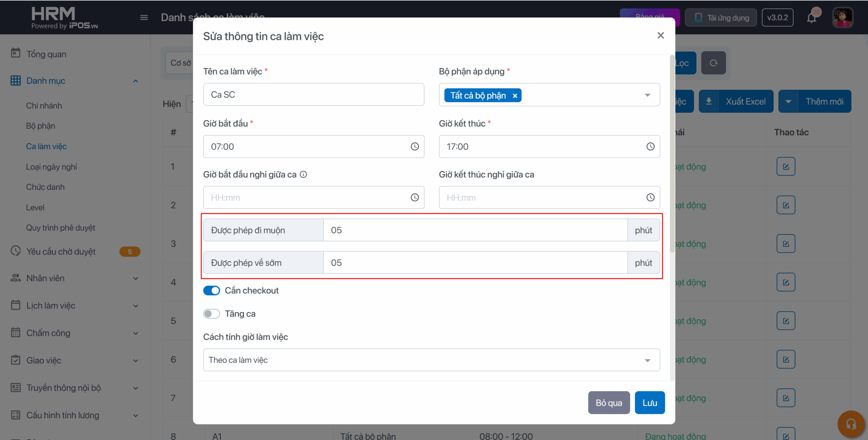Open the notification bell
This screenshot has height=440, width=868.
(x=811, y=18)
